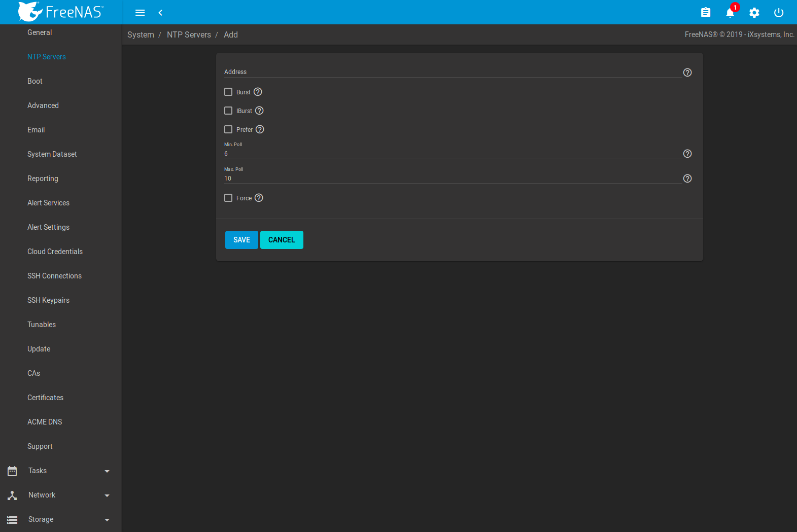Show help for Min. Poll field
The width and height of the screenshot is (797, 532).
pyautogui.click(x=687, y=154)
